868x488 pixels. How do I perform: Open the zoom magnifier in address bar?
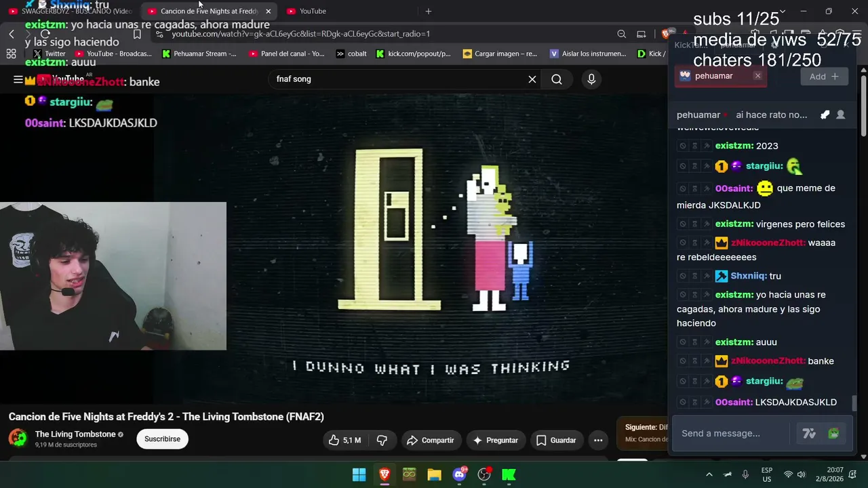point(621,34)
